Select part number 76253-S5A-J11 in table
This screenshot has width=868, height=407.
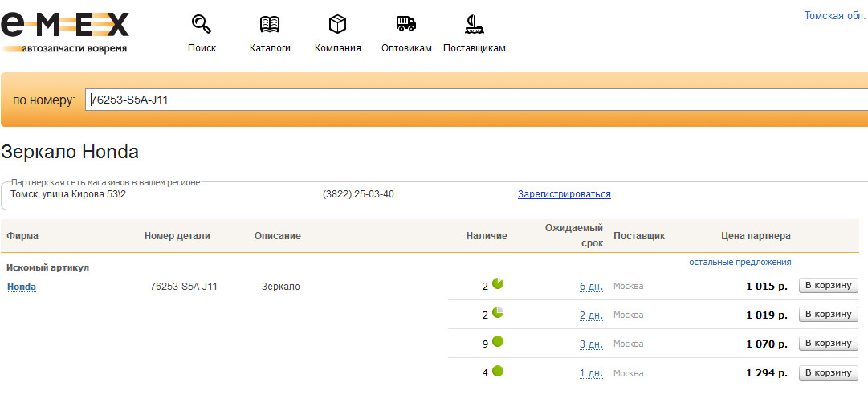tap(184, 287)
